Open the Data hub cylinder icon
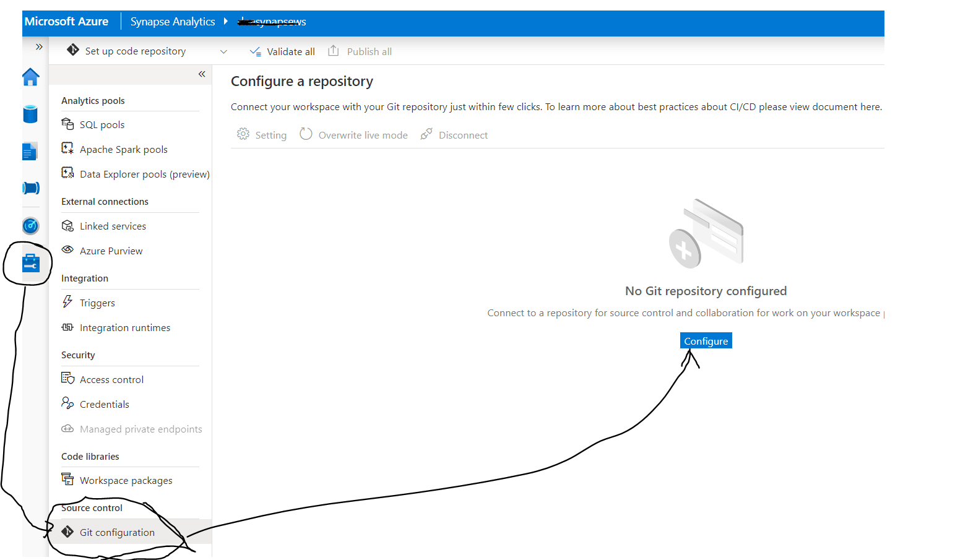955x560 pixels. point(30,114)
